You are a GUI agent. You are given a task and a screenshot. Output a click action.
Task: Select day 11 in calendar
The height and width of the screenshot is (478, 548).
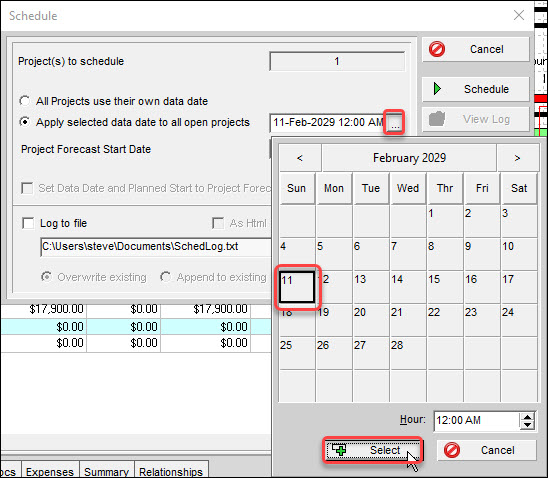[297, 287]
